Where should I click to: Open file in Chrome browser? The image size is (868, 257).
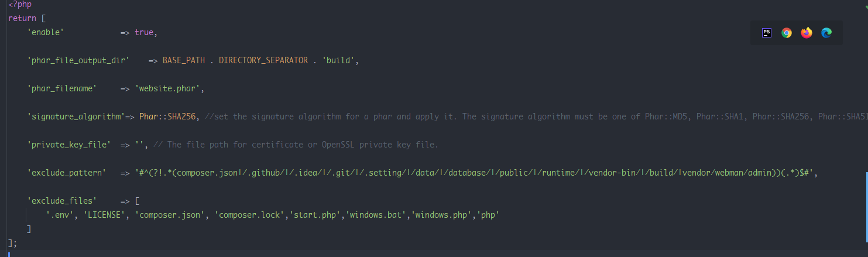787,33
